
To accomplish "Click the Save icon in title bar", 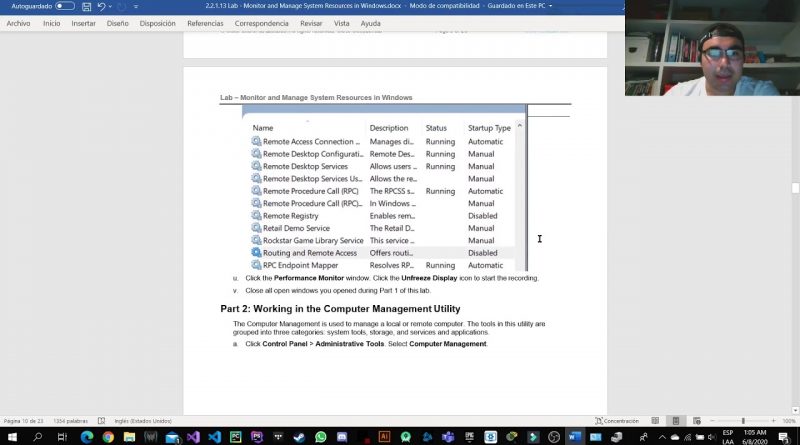I will pos(86,7).
